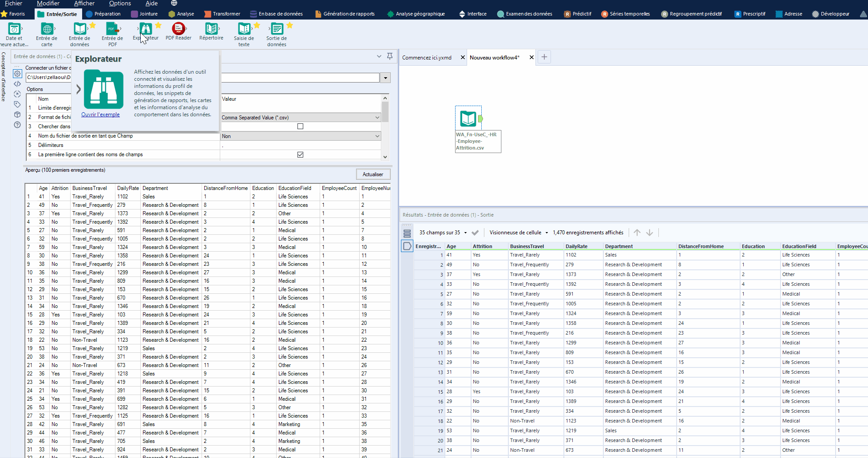Click the Actualiser button
Screen dimensions: 868x458
click(373, 174)
